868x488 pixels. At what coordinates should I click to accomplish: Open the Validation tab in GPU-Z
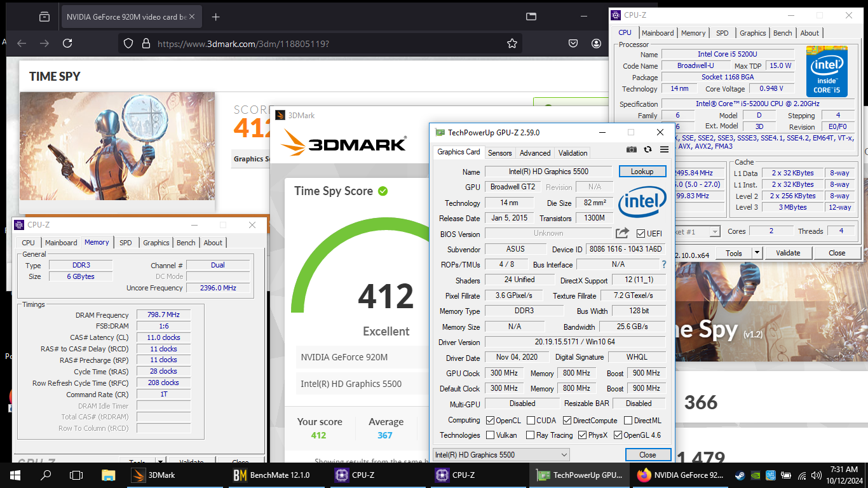pos(573,153)
